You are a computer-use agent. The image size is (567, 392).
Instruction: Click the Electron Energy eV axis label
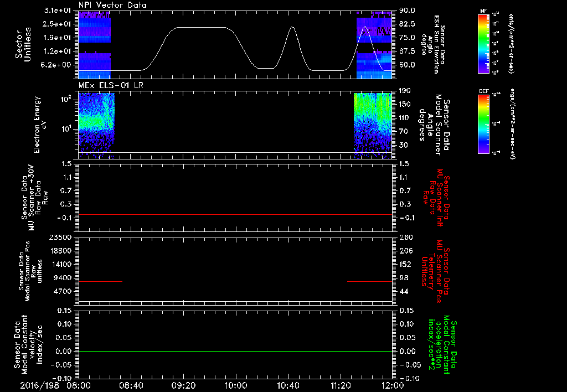(x=40, y=125)
